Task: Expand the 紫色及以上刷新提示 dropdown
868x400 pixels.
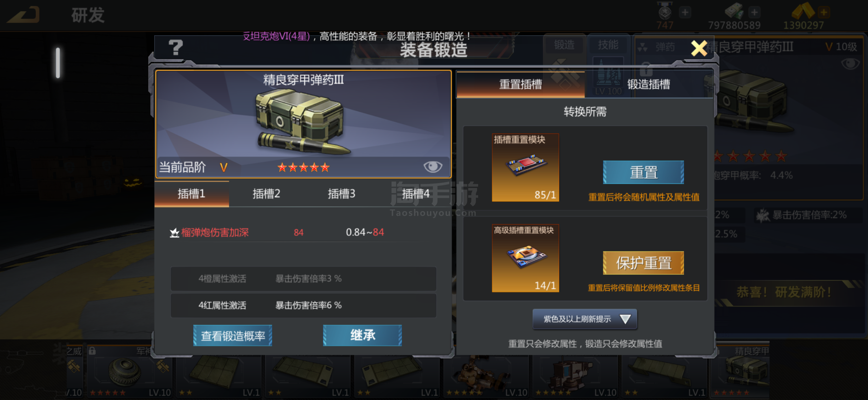Action: click(585, 319)
